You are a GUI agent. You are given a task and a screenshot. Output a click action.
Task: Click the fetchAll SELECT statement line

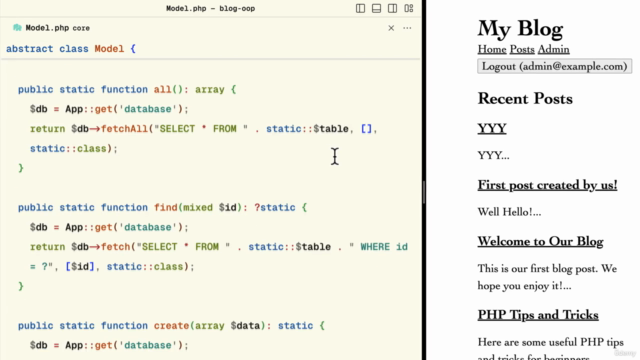pyautogui.click(x=204, y=129)
